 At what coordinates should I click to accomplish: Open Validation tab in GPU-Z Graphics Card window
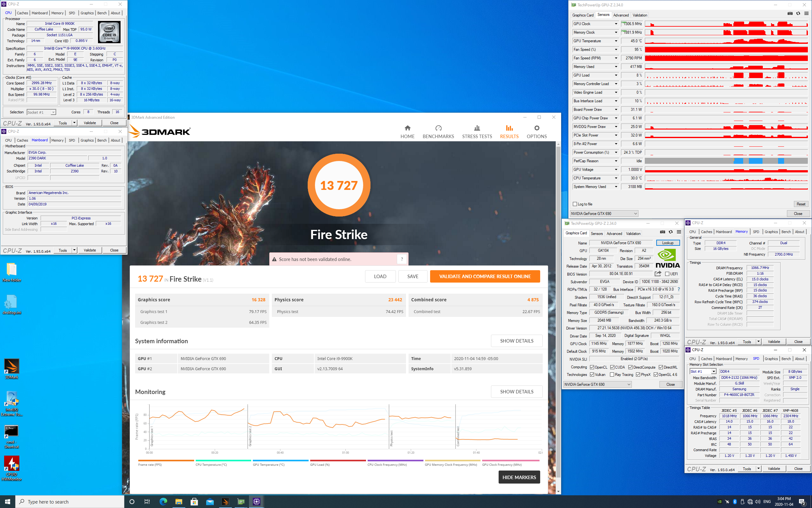point(633,233)
